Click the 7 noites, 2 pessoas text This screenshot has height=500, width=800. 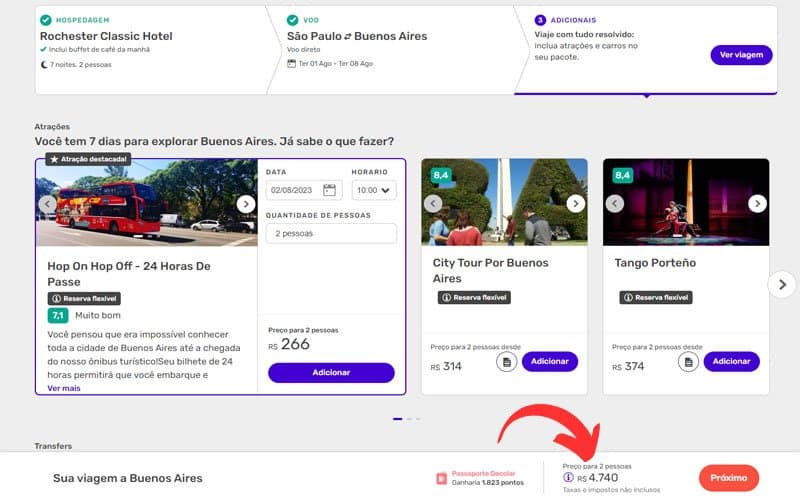(81, 65)
